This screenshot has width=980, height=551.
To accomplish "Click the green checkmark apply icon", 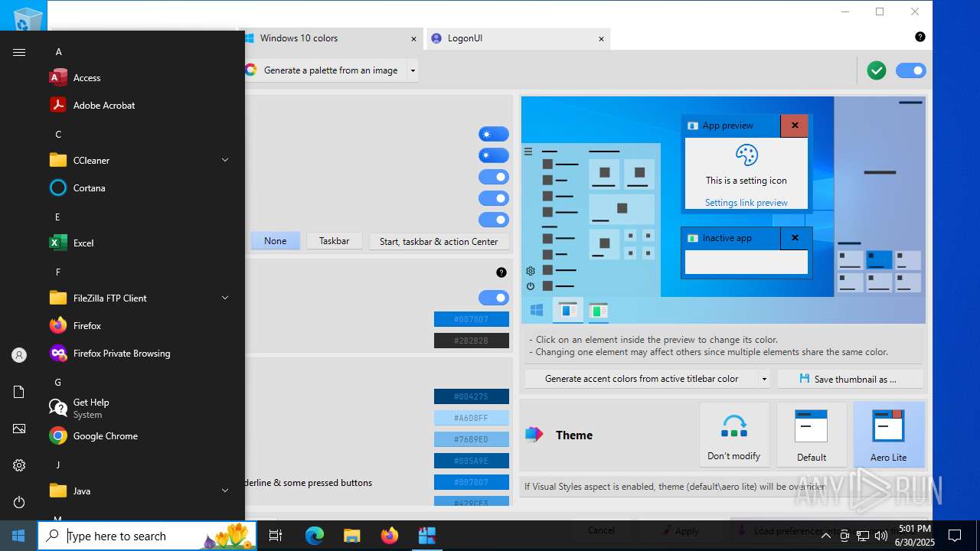I will [877, 70].
